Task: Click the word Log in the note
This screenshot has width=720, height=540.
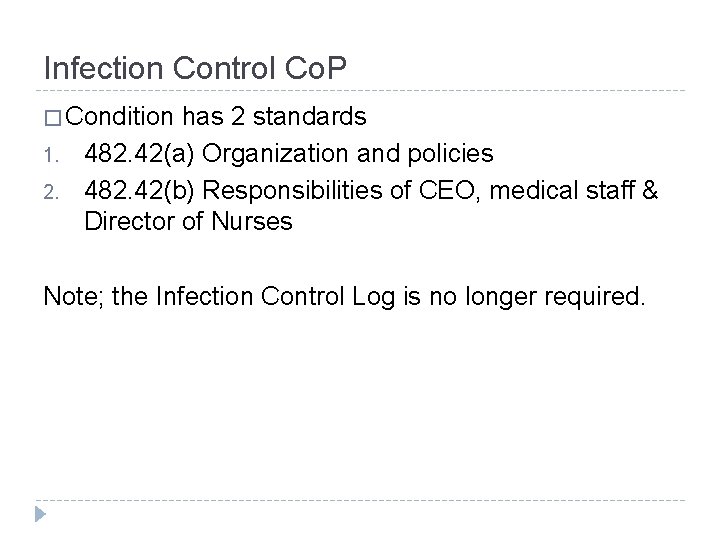Action: (373, 297)
